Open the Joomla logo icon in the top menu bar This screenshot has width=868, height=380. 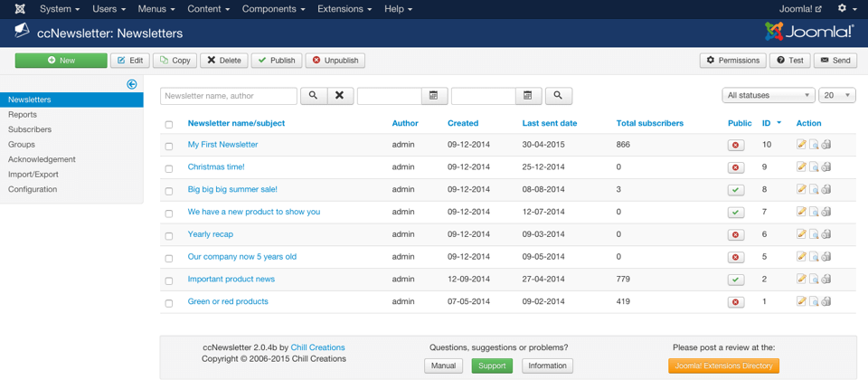coord(20,9)
